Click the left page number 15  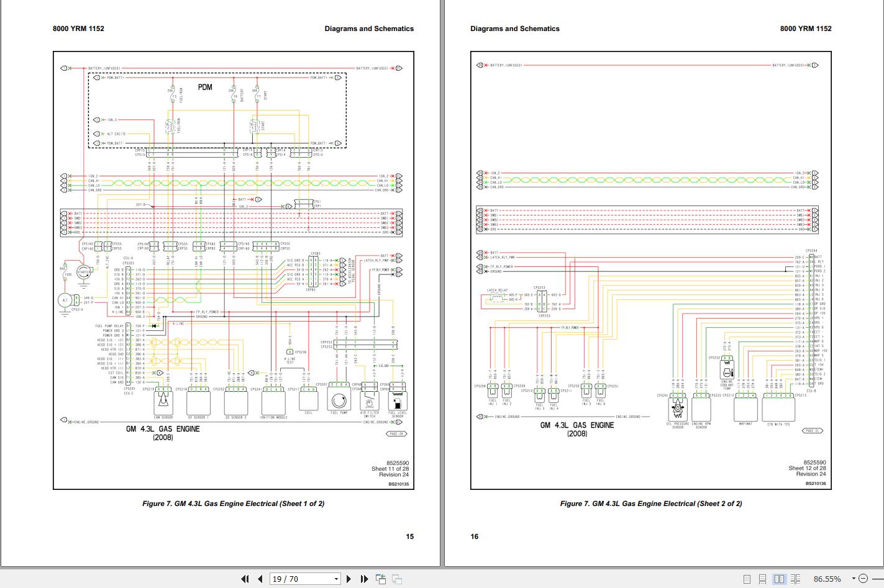[409, 536]
